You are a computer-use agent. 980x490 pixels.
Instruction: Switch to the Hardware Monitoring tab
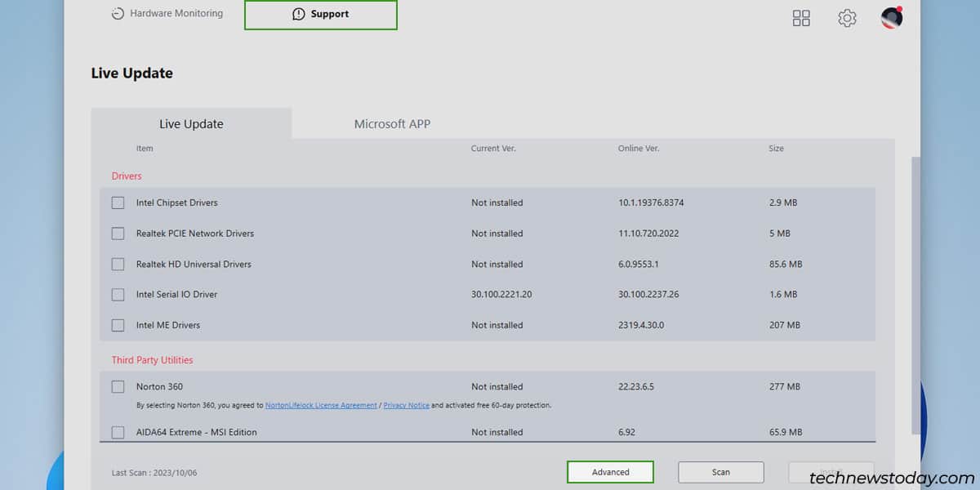(167, 14)
